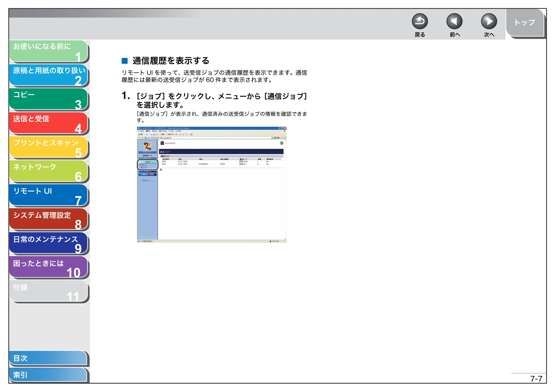Screen dimensions: 555x392
Task: Open the 索引 (index) button
Action: [x=49, y=375]
